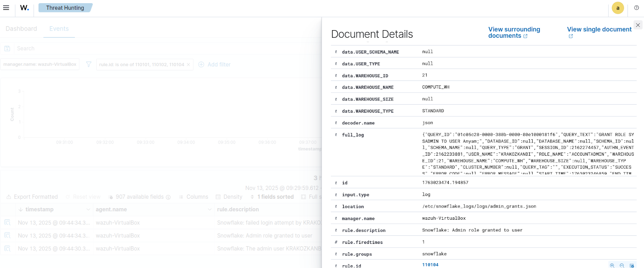Open the Density options
The height and width of the screenshot is (268, 644).
(229, 197)
